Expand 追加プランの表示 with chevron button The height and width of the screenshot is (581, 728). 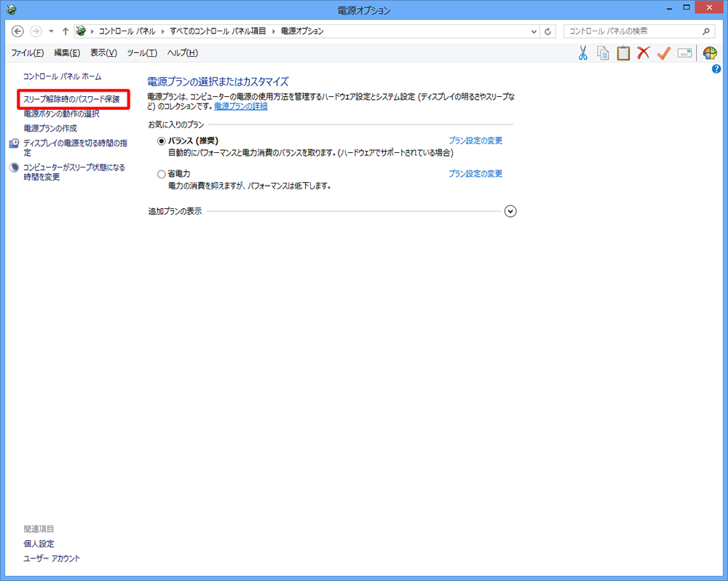pos(510,211)
